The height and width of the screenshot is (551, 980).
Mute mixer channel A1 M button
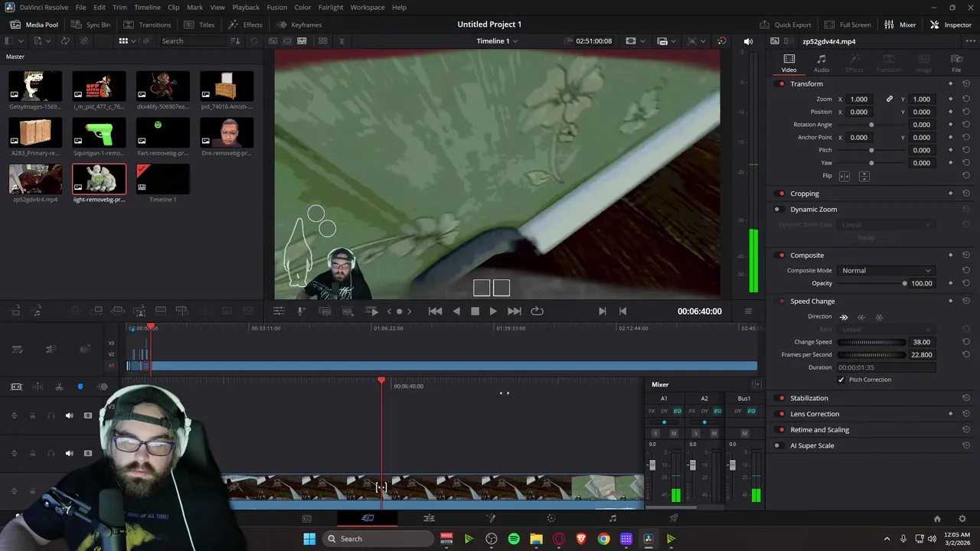click(x=674, y=433)
